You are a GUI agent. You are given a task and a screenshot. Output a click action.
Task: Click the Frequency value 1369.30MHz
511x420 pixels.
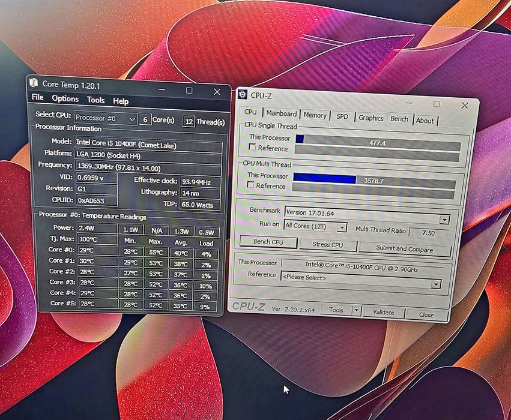[x=148, y=168]
